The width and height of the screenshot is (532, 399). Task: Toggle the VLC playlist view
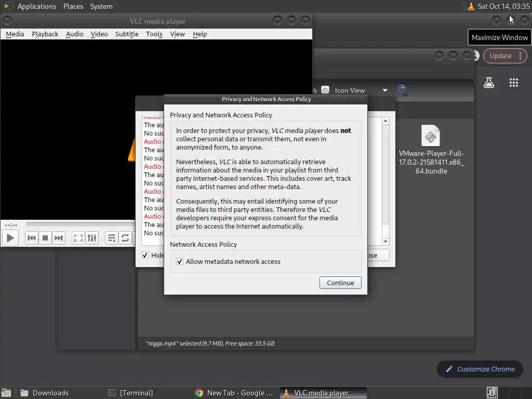(x=111, y=238)
